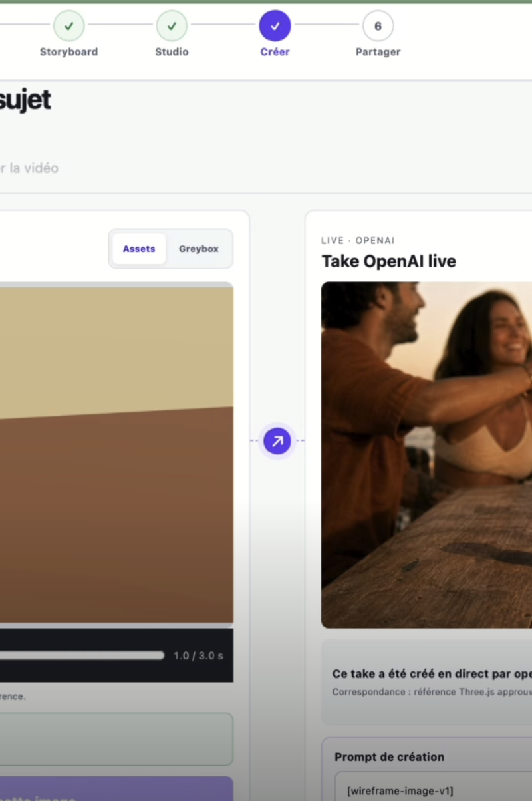
Task: Click the Storyboard step checkmark circle
Action: (x=68, y=26)
